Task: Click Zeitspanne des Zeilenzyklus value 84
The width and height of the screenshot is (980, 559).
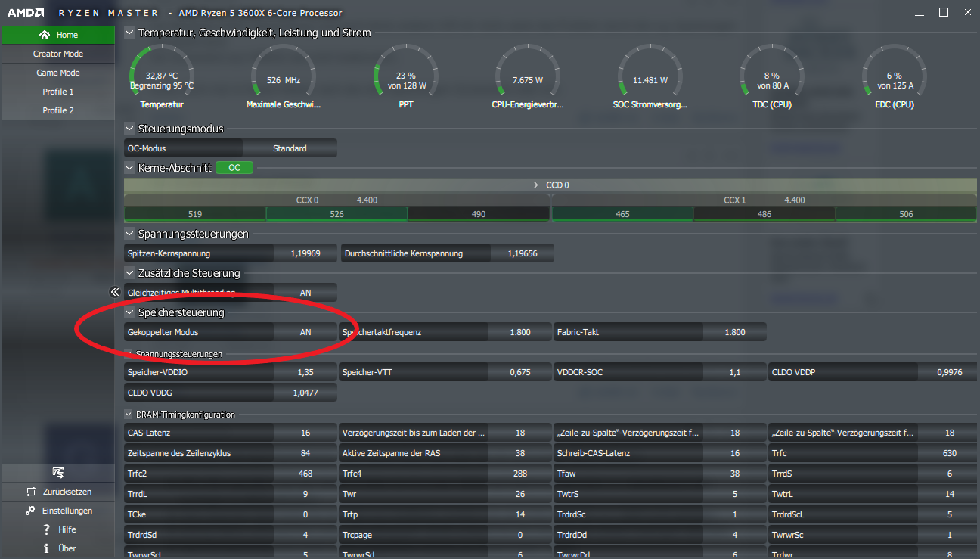Action: [x=305, y=453]
